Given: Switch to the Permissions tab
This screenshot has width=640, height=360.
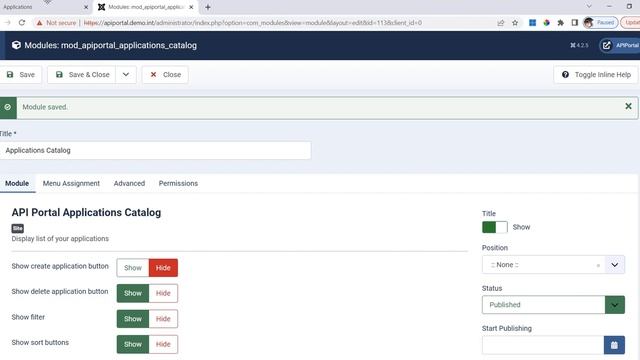Looking at the screenshot, I should [178, 183].
